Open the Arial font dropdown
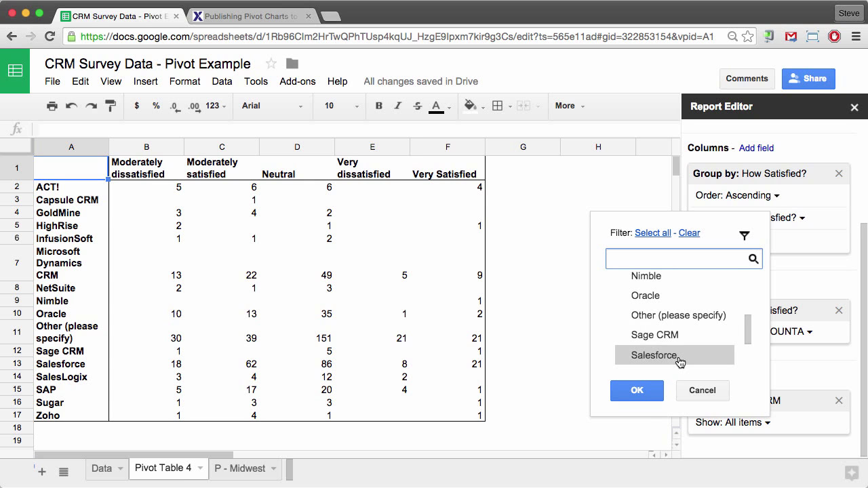Image resolution: width=868 pixels, height=488 pixels. click(273, 106)
